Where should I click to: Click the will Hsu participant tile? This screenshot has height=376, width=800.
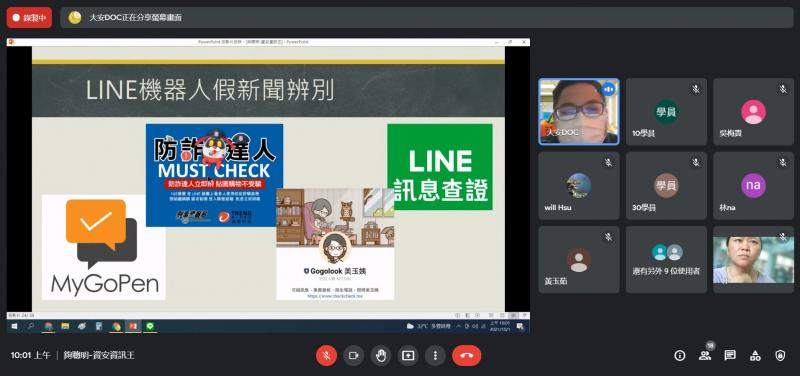(579, 186)
